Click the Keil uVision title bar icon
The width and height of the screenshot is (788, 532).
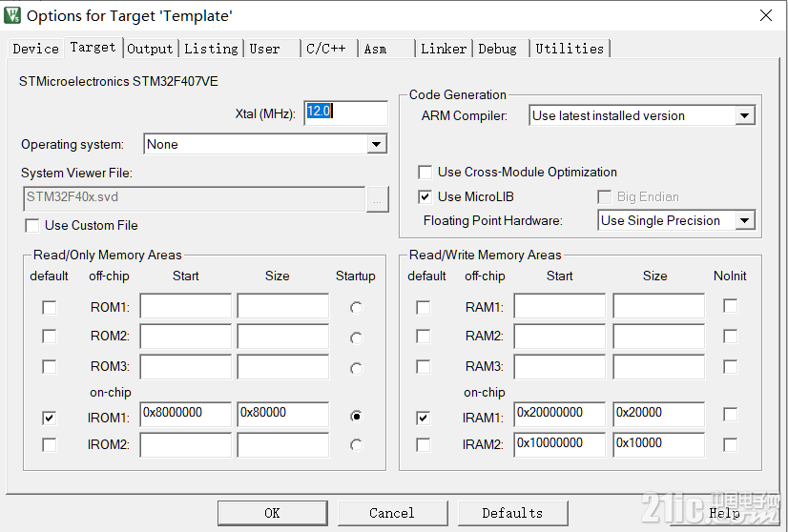click(x=12, y=15)
